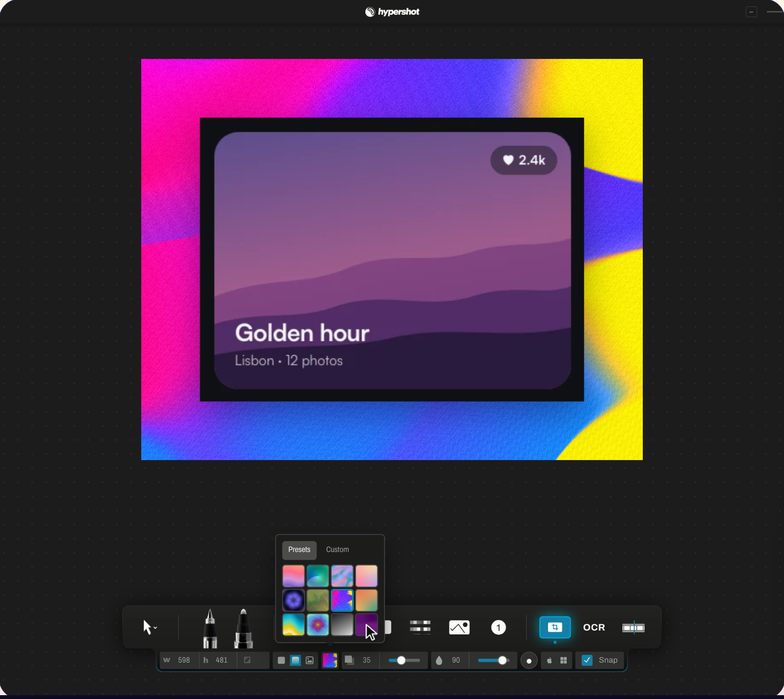The image size is (784, 699).
Task: Activate the highlighted crop tool
Action: click(555, 627)
